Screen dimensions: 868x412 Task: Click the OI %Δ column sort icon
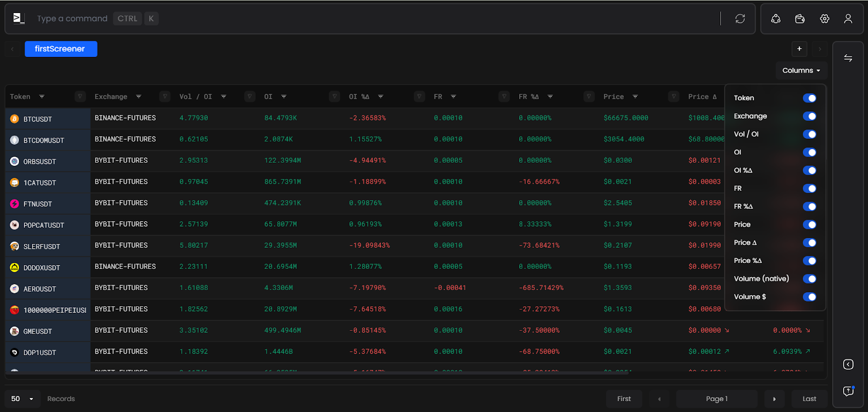(380, 96)
